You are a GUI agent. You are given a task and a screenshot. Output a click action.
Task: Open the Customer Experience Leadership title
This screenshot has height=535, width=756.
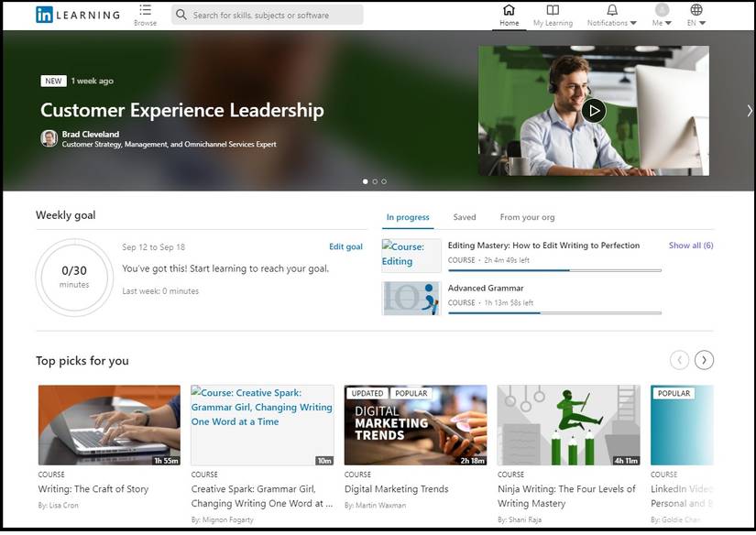(x=182, y=110)
